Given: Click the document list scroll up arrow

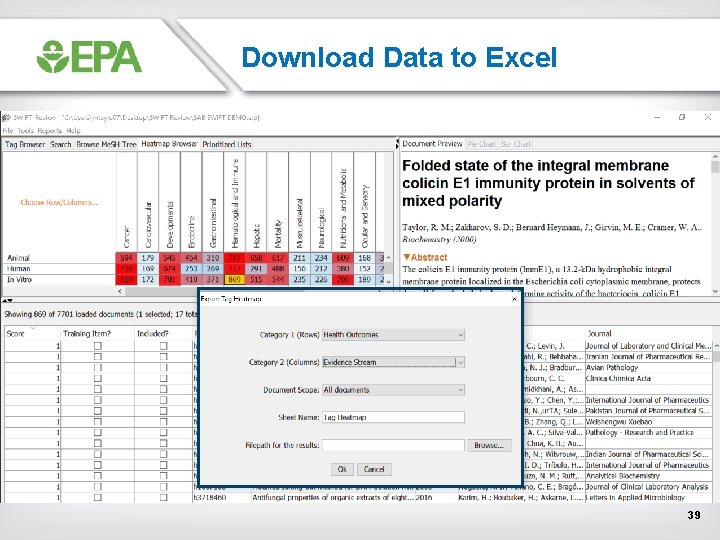Looking at the screenshot, I should pyautogui.click(x=715, y=345).
